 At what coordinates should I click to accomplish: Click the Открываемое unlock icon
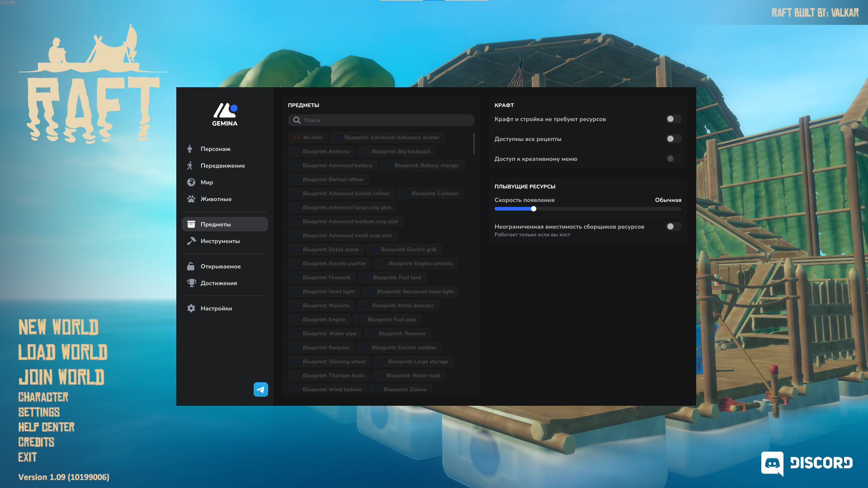click(191, 266)
